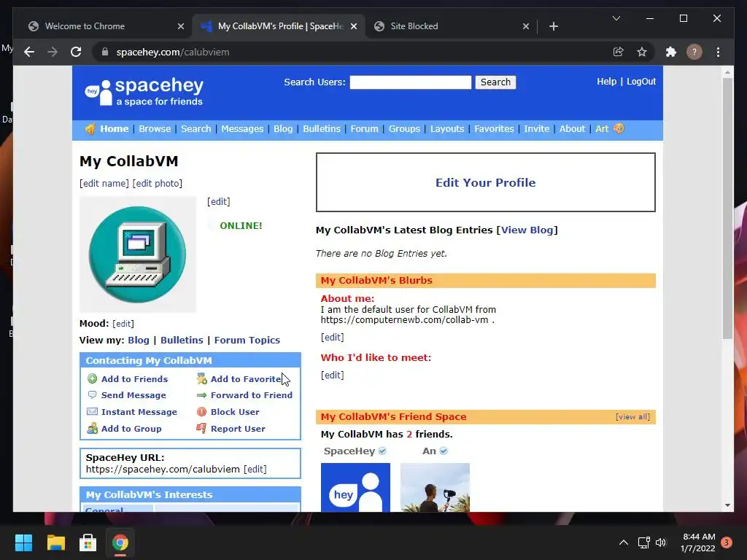Click edit link next to Mood
Viewport: 747px width, 560px height.
pyautogui.click(x=123, y=324)
